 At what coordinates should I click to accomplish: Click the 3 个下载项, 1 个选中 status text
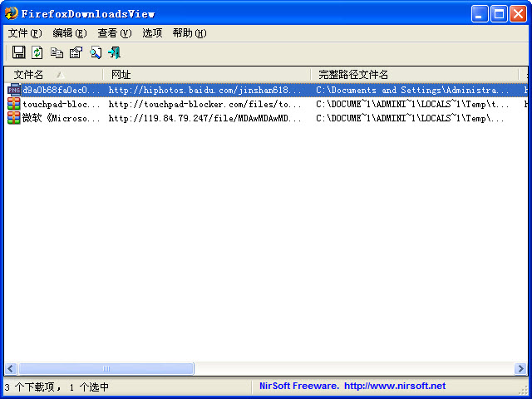pyautogui.click(x=57, y=387)
